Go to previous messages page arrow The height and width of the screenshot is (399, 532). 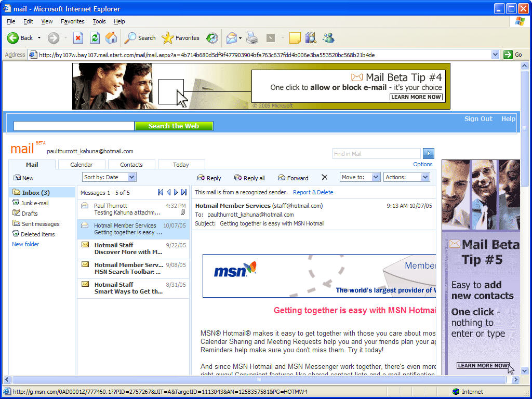click(169, 192)
